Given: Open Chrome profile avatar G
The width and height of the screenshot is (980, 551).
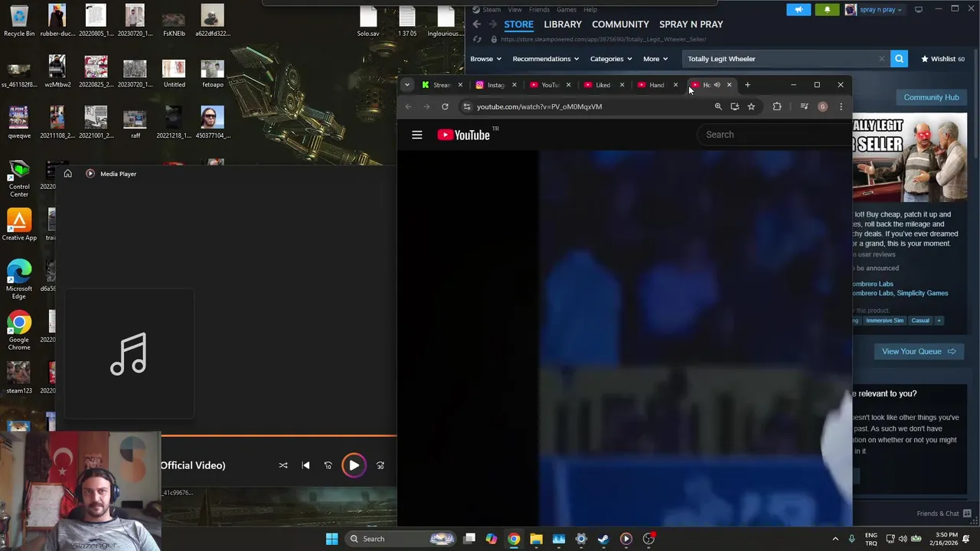Looking at the screenshot, I should pos(822,107).
